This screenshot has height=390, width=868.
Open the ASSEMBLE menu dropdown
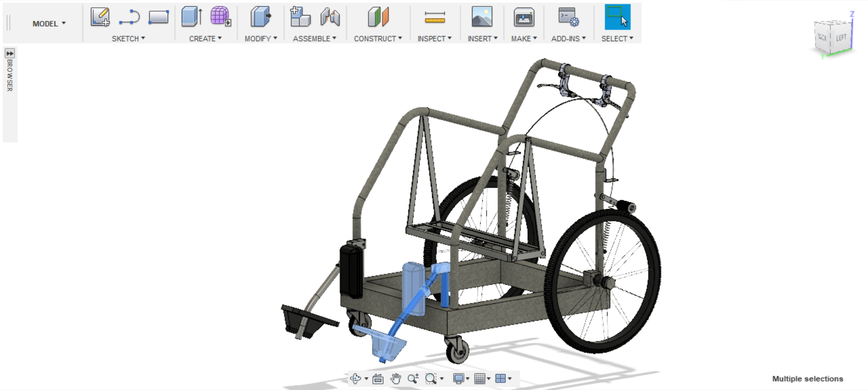[x=315, y=39]
